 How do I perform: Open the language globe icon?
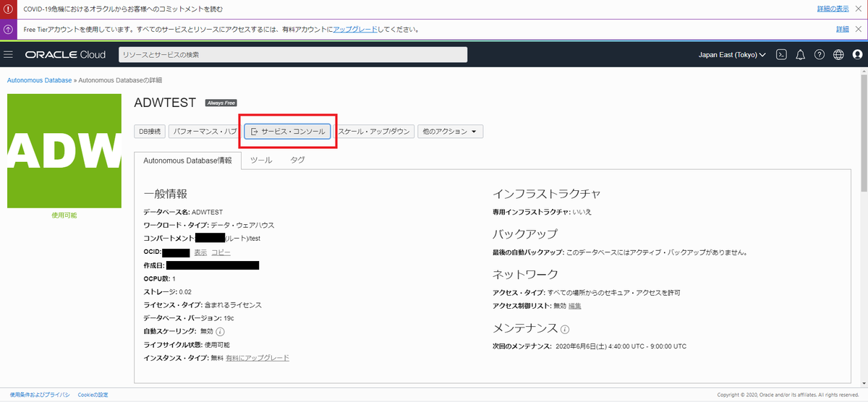pos(838,55)
